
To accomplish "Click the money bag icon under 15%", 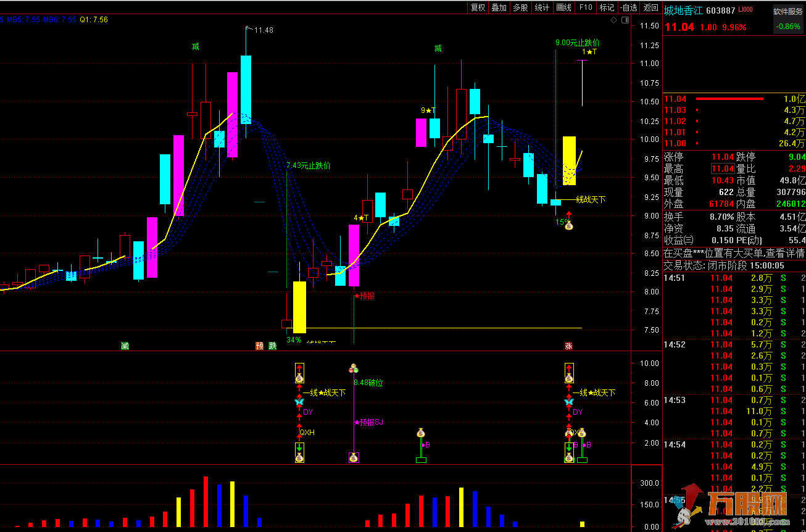I will [568, 226].
